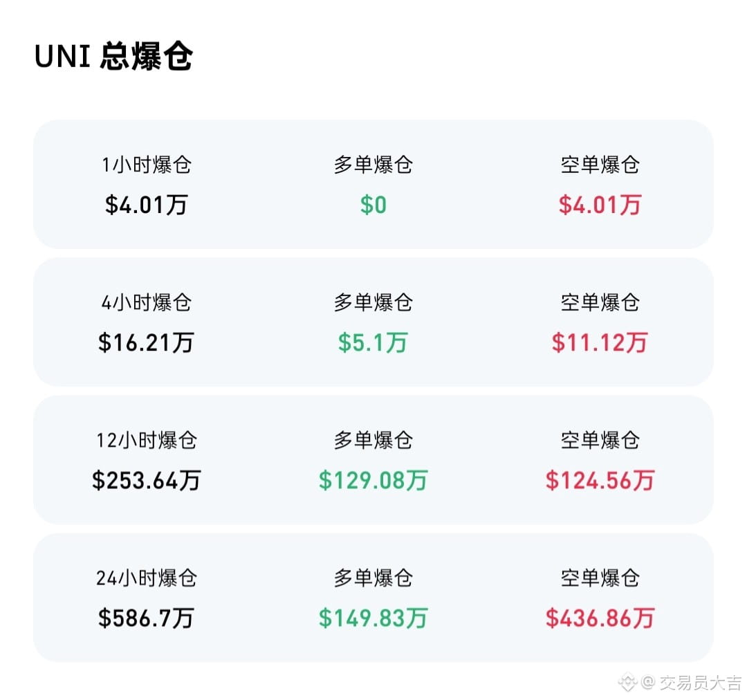Click the 12-hour total $253.64万
The width and height of the screenshot is (747, 700).
coord(146,480)
